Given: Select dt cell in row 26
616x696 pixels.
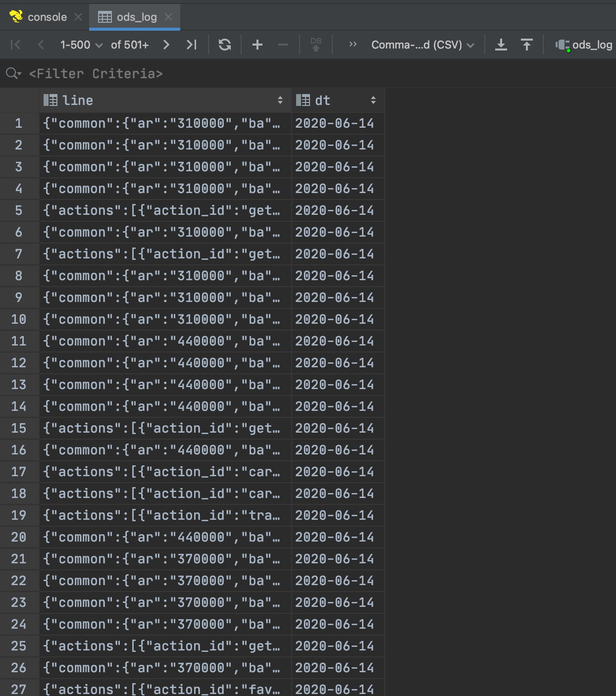Looking at the screenshot, I should coord(338,668).
